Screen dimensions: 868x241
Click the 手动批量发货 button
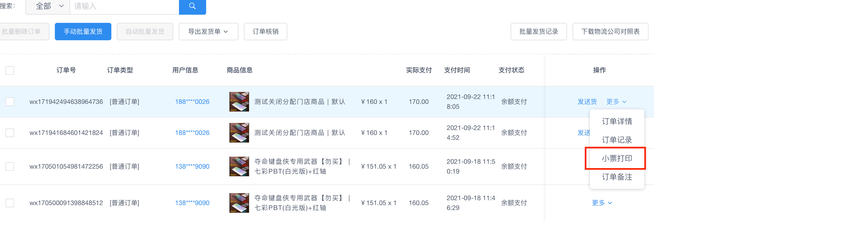(83, 31)
